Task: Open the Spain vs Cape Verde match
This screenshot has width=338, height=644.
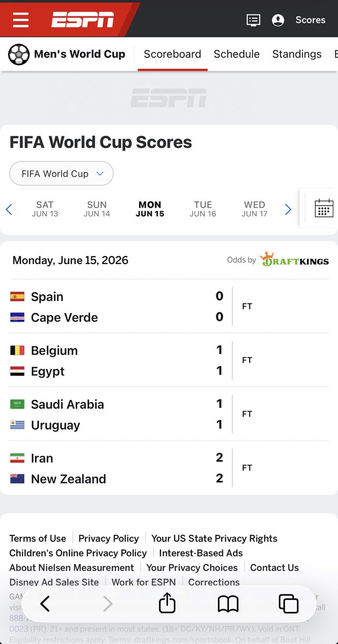Action: click(x=169, y=306)
